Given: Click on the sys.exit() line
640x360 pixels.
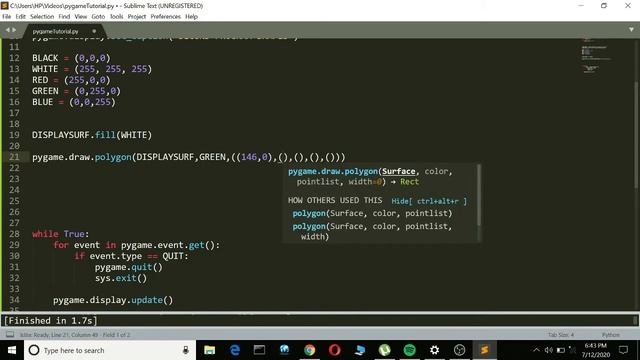Looking at the screenshot, I should [121, 278].
